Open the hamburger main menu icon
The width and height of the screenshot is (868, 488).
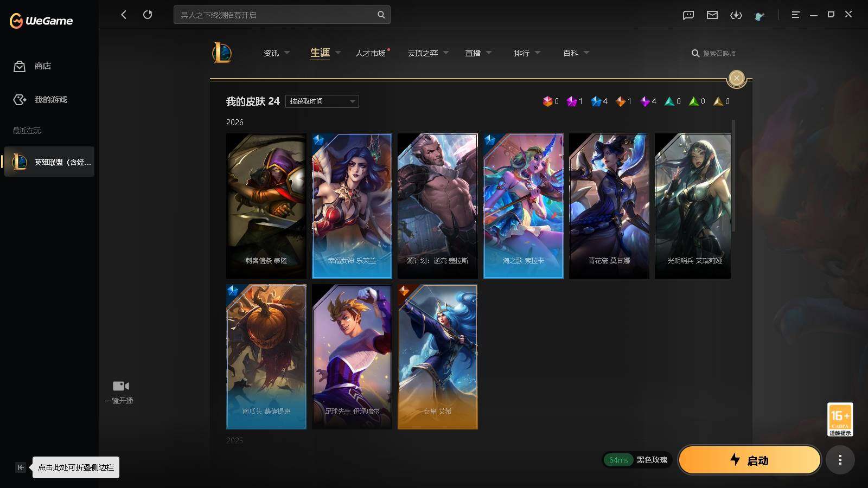(795, 15)
